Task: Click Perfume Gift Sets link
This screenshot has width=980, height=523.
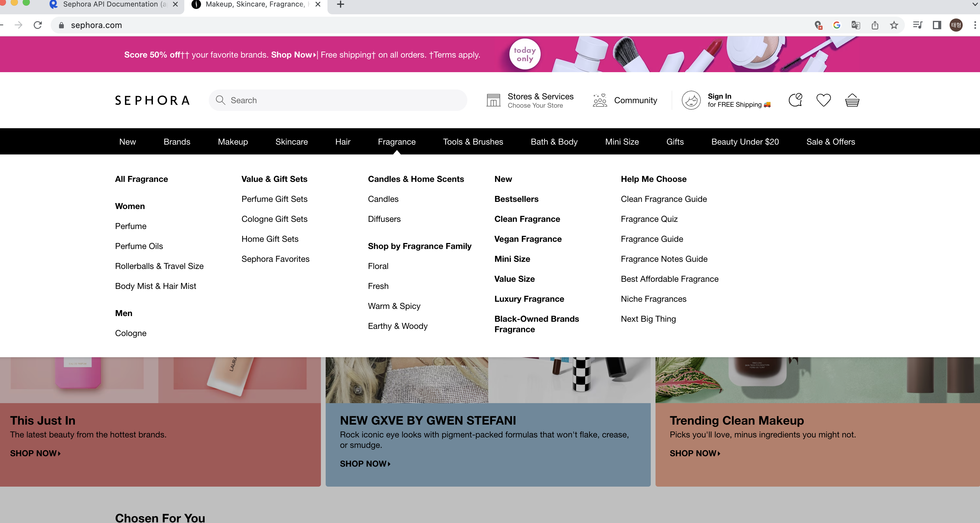Action: click(274, 199)
